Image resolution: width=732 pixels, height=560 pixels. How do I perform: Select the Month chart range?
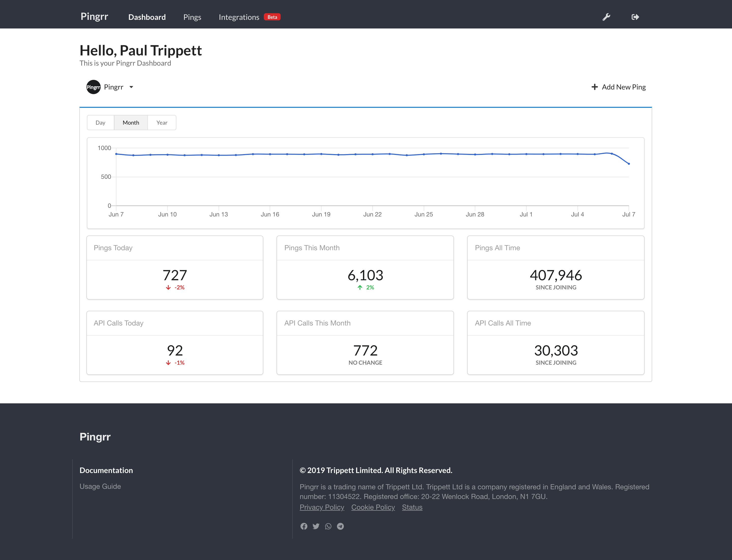click(x=131, y=123)
